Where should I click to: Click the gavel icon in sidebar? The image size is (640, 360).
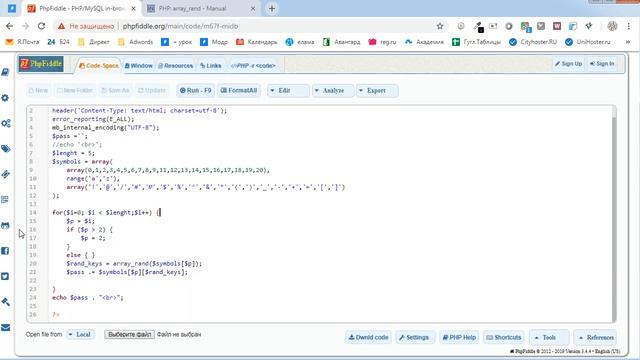[5, 302]
